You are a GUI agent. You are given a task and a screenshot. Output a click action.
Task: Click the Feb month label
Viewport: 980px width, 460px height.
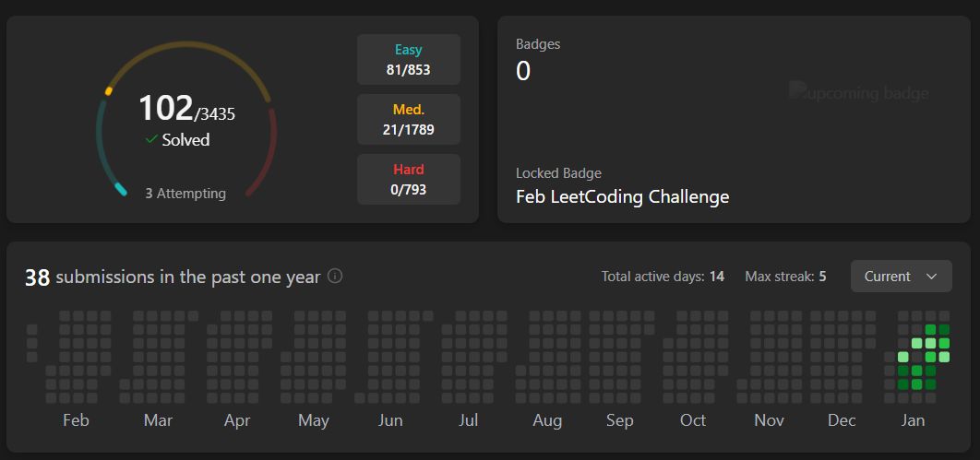pos(77,420)
